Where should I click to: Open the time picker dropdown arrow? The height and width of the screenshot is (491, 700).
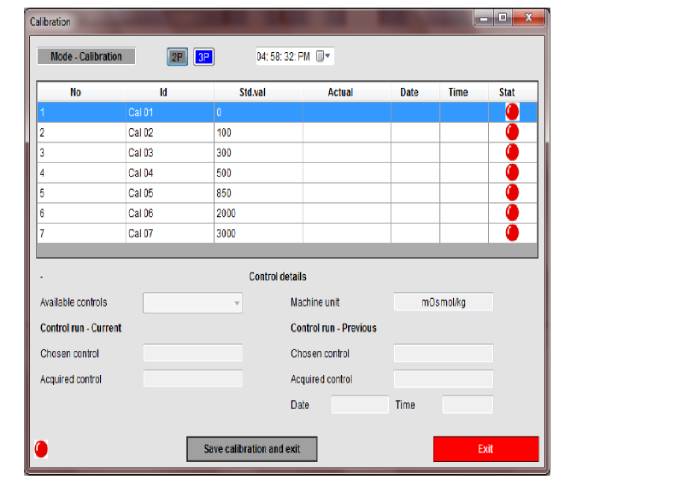coord(328,56)
